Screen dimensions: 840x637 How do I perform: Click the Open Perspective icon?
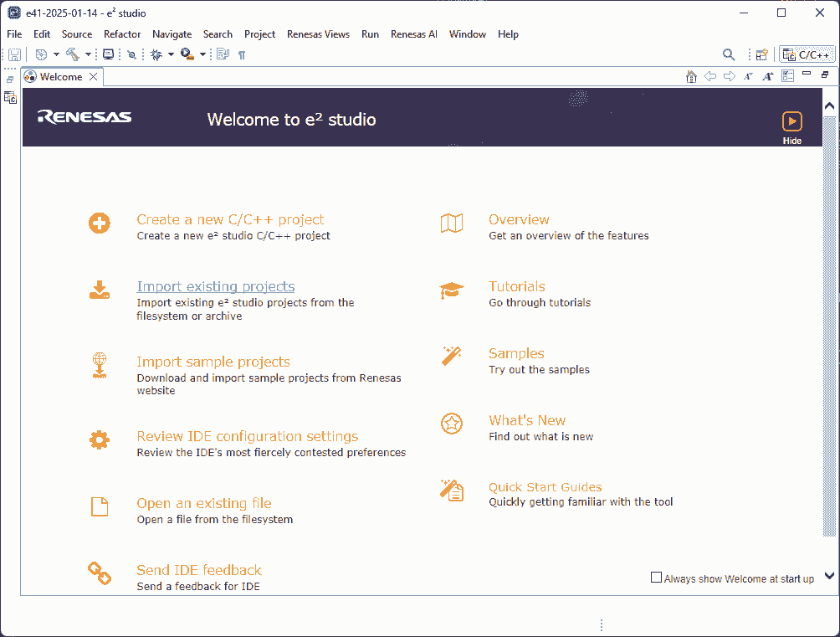[x=761, y=55]
